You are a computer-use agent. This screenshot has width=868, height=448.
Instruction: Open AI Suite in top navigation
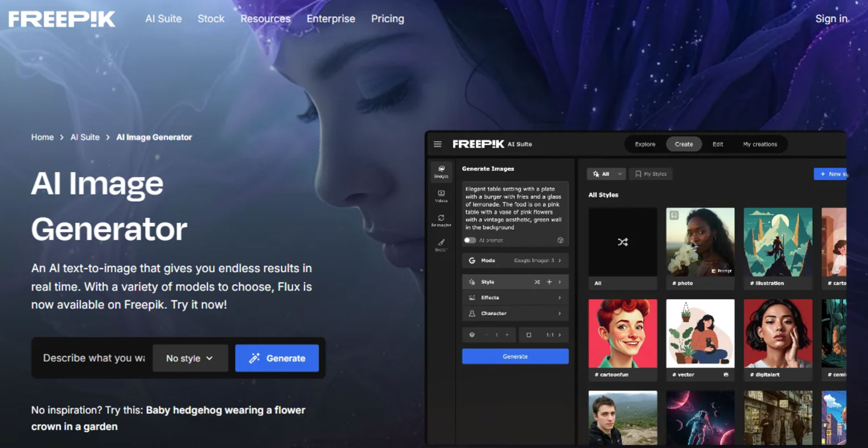point(163,18)
